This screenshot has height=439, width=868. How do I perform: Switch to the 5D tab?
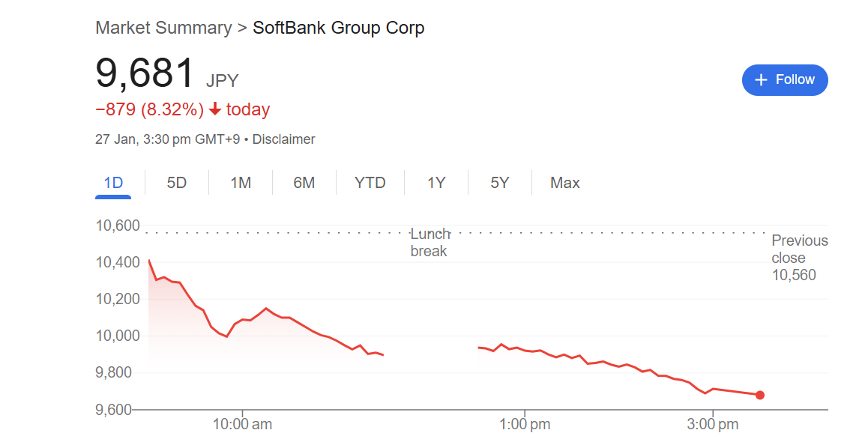(x=177, y=183)
